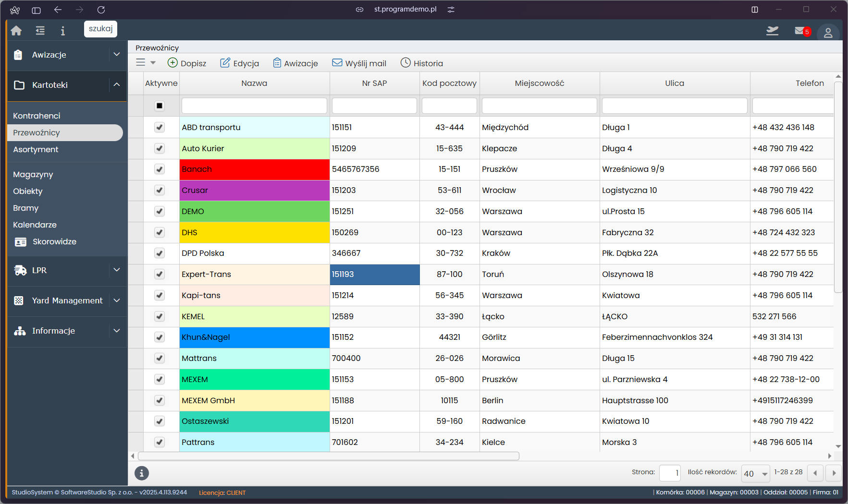Image resolution: width=848 pixels, height=504 pixels.
Task: Toggle the Aktywne checkbox for Banach row
Action: 160,169
